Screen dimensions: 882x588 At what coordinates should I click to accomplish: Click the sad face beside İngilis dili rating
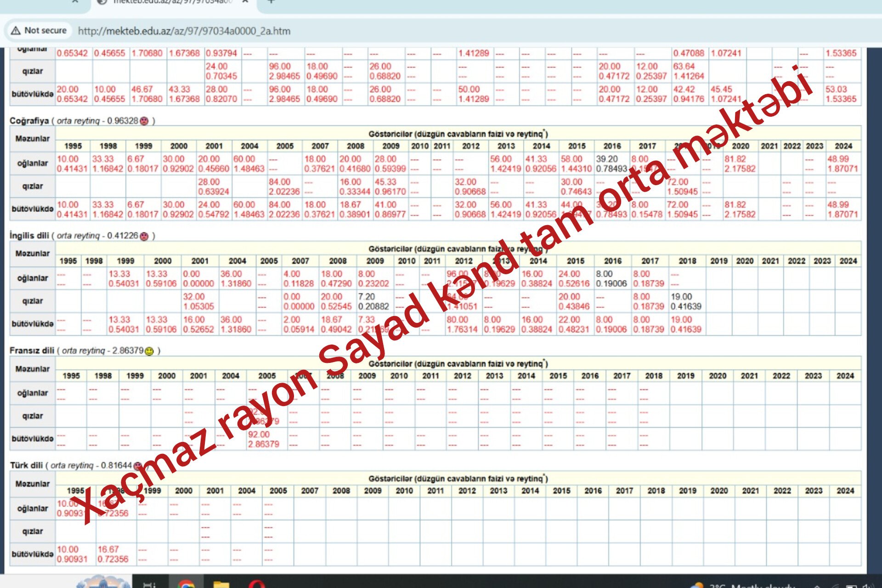click(144, 236)
